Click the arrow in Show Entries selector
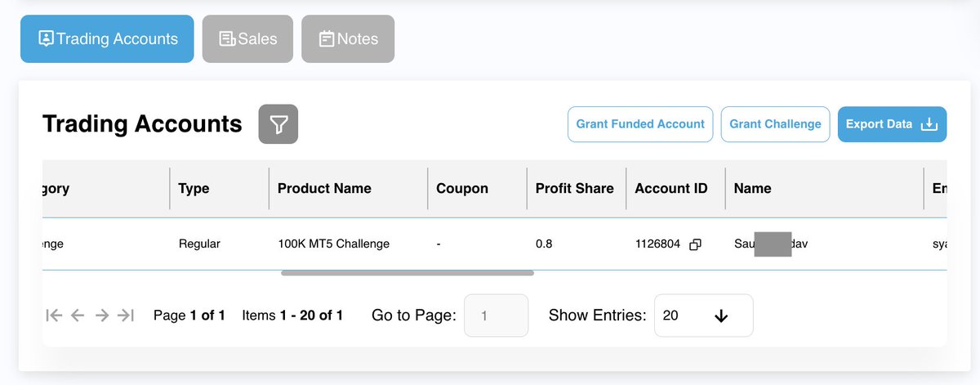The image size is (980, 385). tap(721, 316)
